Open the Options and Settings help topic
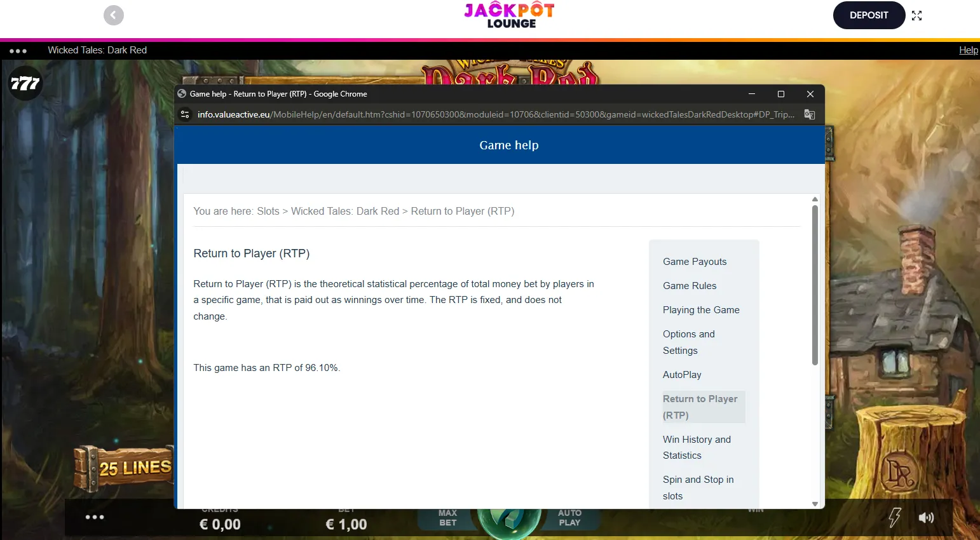The image size is (980, 540). tap(689, 342)
